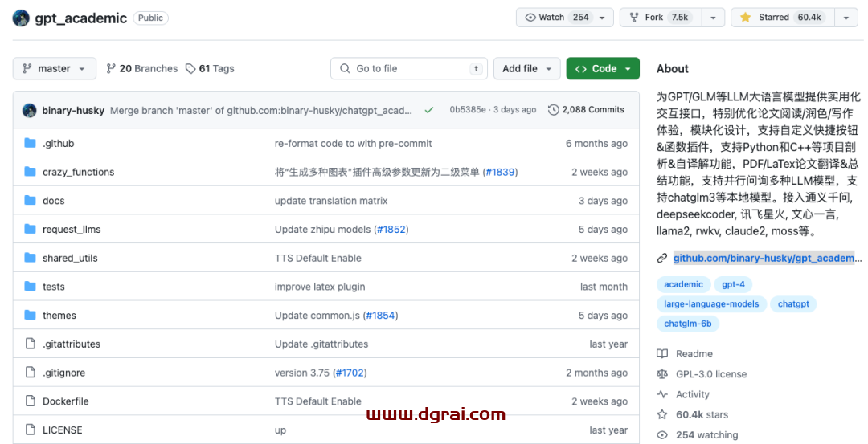The height and width of the screenshot is (444, 868).
Task: Open the crazy_functions folder
Action: [79, 172]
